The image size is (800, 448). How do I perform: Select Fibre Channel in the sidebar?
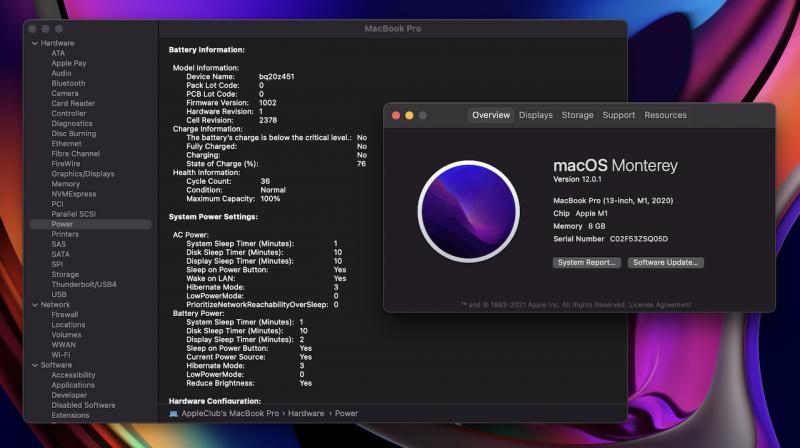click(76, 154)
